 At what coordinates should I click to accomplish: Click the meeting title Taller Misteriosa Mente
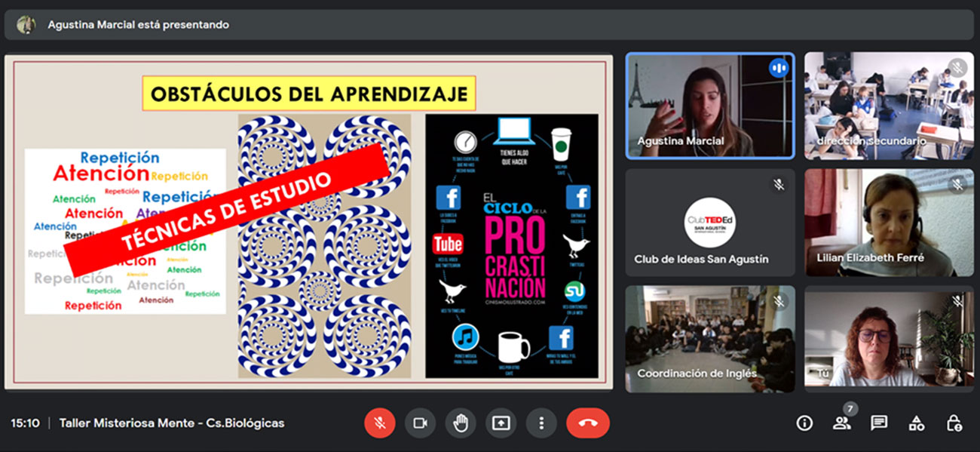coord(172,423)
